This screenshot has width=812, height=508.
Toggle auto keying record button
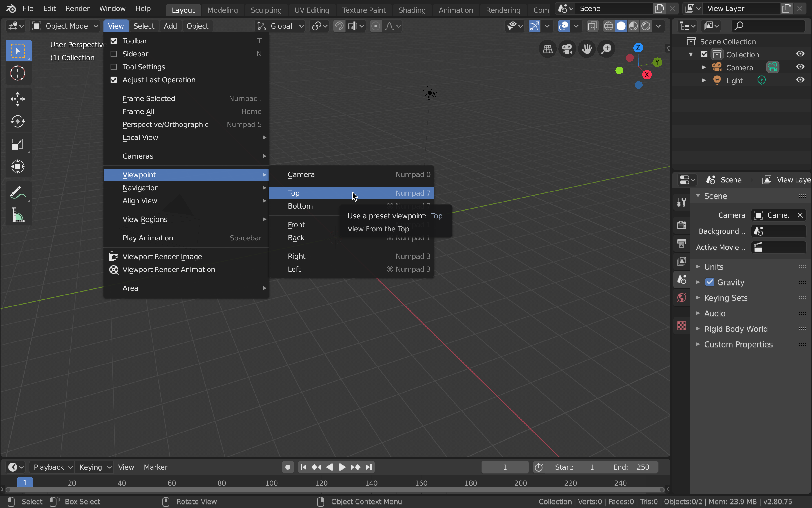(288, 467)
